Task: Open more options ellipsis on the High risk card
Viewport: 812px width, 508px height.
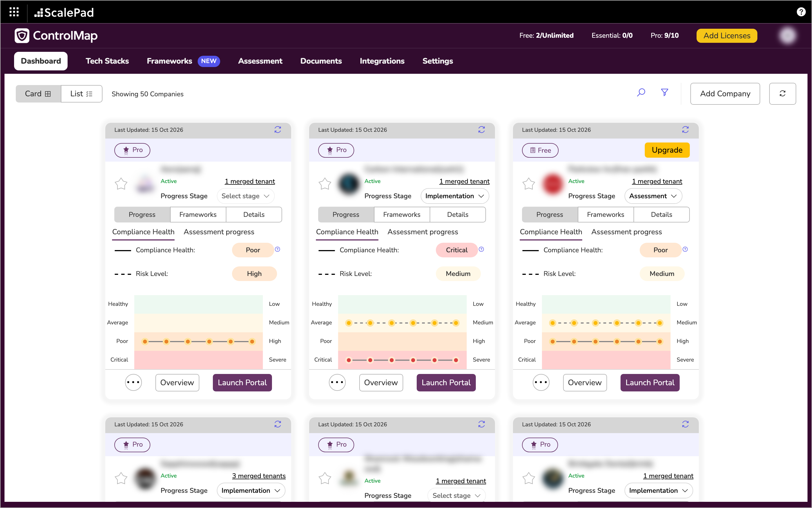Action: click(133, 382)
